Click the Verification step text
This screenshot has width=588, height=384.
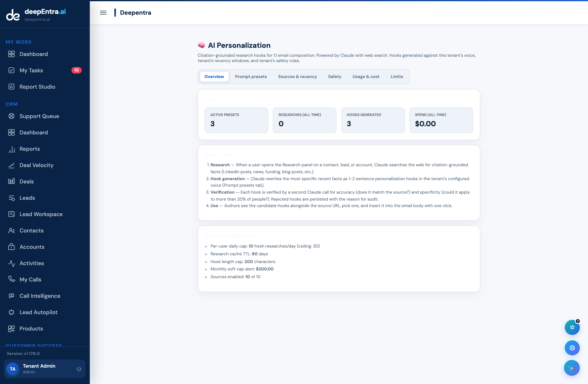[x=340, y=195]
